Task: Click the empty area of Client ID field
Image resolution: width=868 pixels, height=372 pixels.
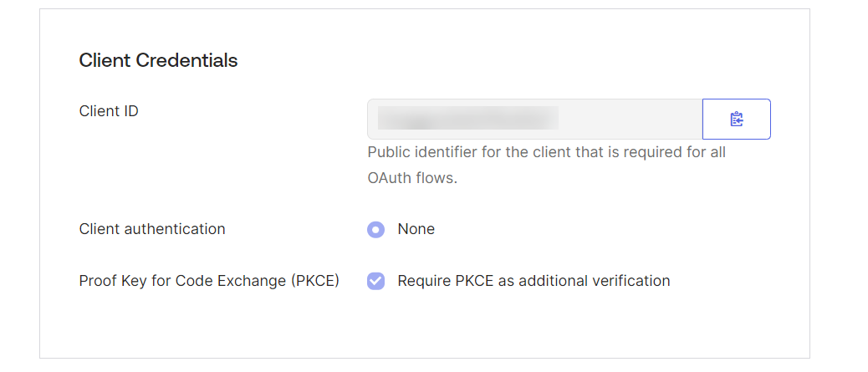Action: point(630,119)
